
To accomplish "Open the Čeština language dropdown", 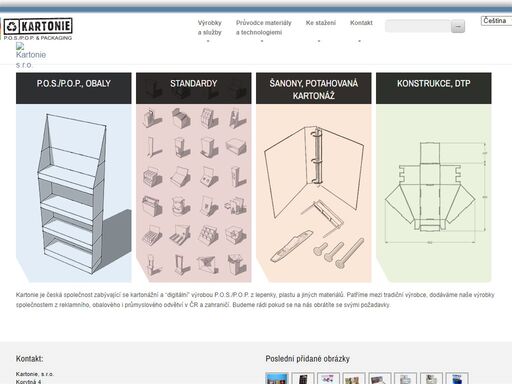I will (x=496, y=21).
